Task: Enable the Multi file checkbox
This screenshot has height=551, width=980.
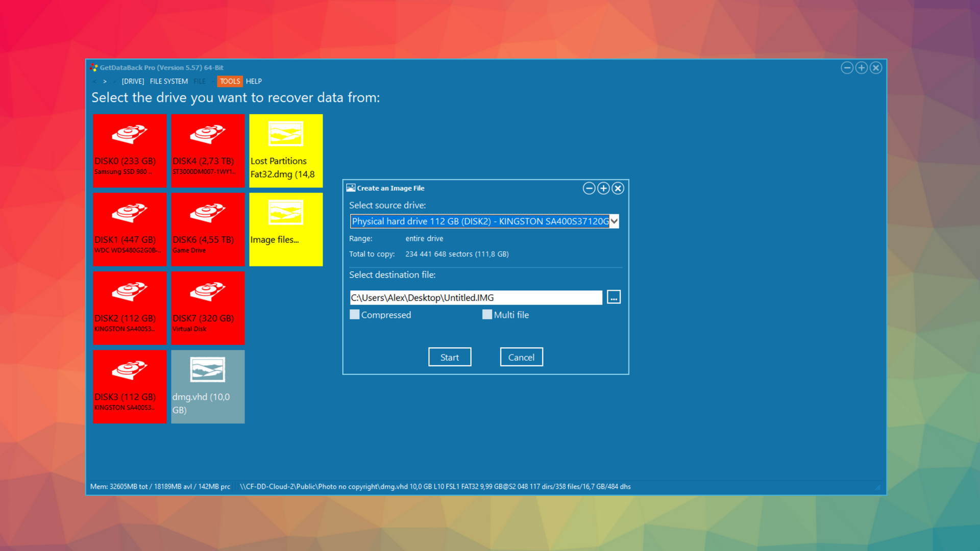Action: [487, 315]
